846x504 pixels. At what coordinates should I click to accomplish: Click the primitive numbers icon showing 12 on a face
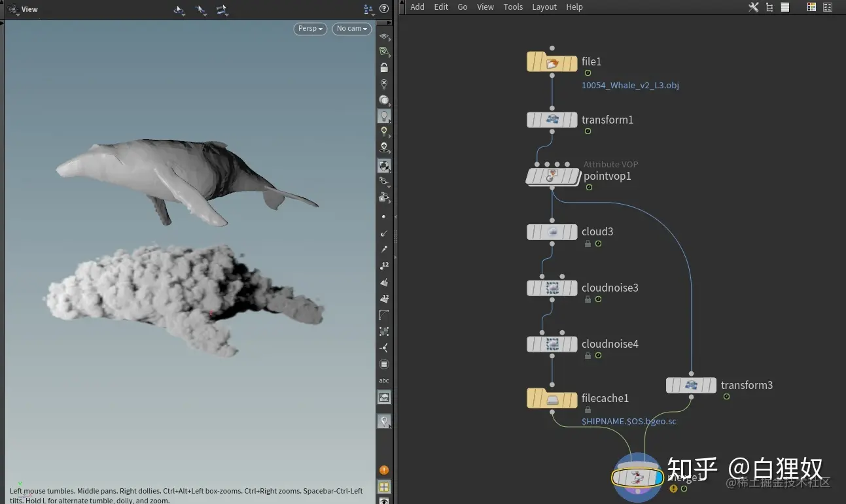384,298
